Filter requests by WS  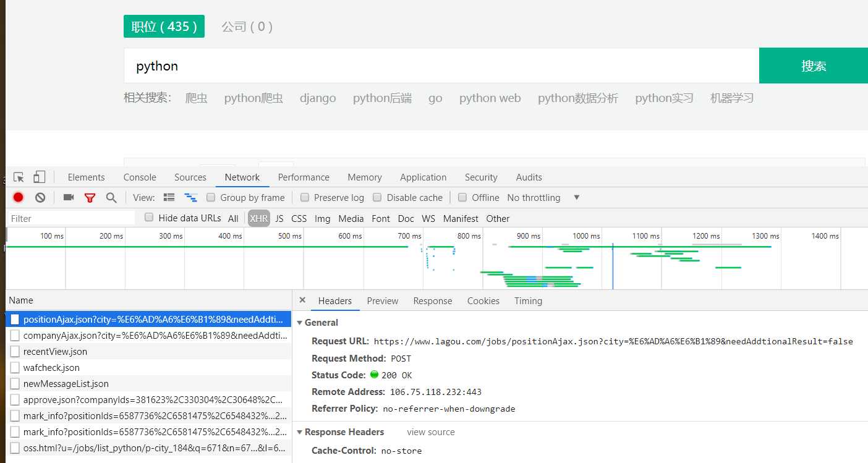pos(428,219)
